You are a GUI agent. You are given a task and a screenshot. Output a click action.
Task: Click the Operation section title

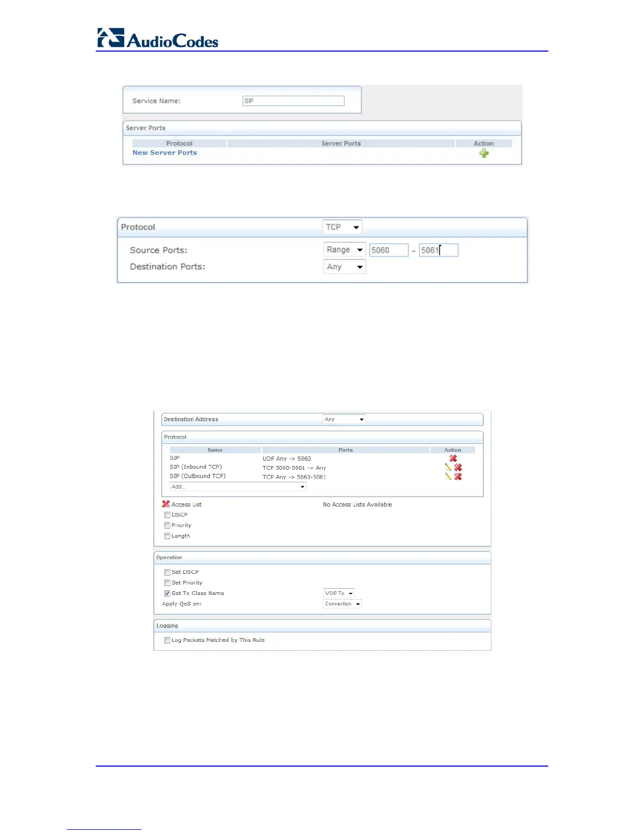[169, 558]
